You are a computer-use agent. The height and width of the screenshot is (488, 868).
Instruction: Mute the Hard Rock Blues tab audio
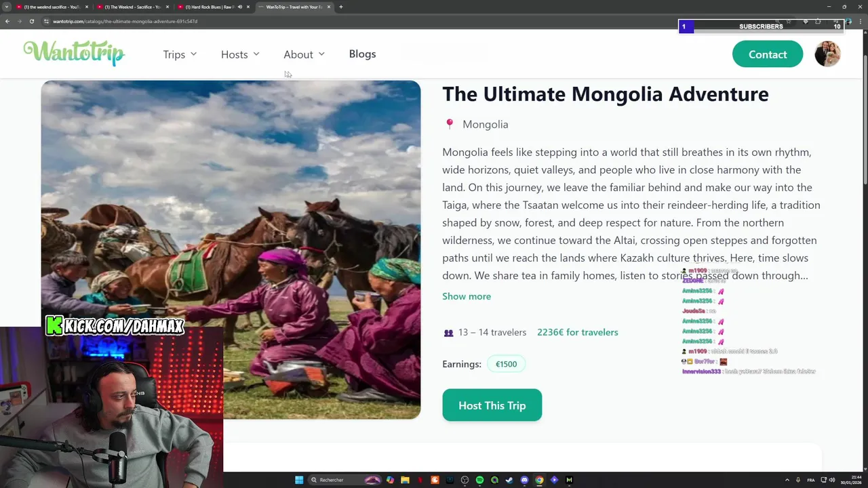click(239, 7)
